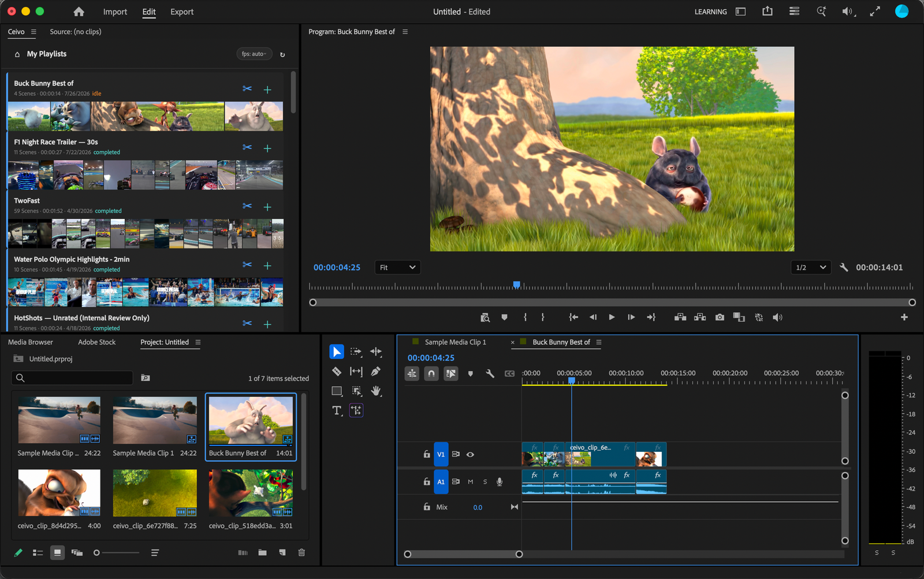The image size is (924, 579).
Task: Toggle V1 track lock
Action: point(427,454)
